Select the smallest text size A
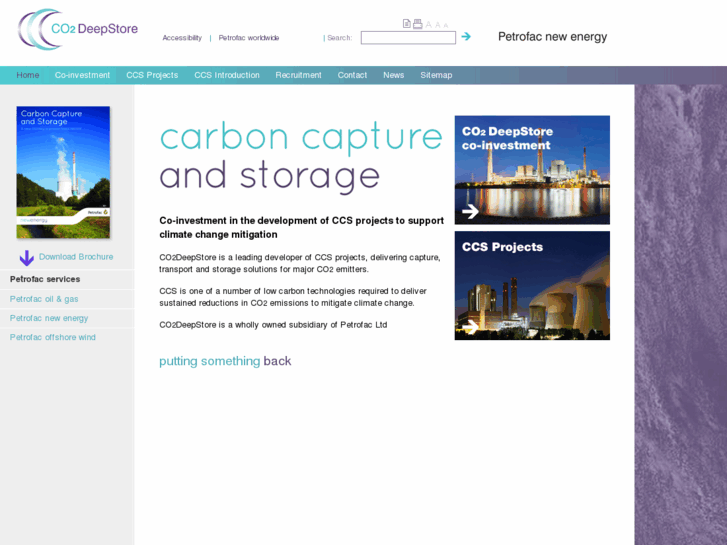727x545 pixels. pyautogui.click(x=446, y=26)
